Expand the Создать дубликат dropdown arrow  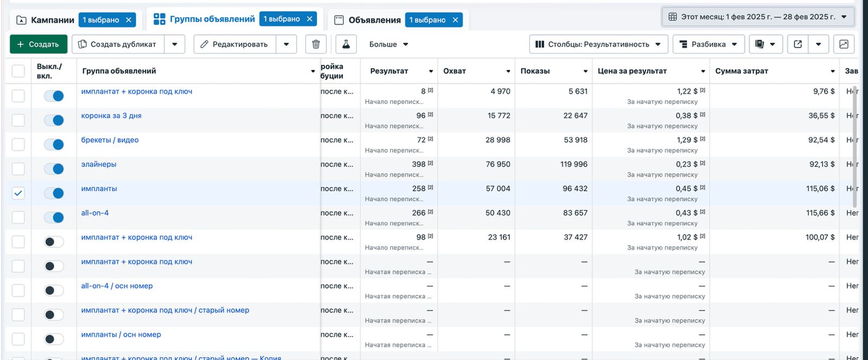pyautogui.click(x=175, y=44)
